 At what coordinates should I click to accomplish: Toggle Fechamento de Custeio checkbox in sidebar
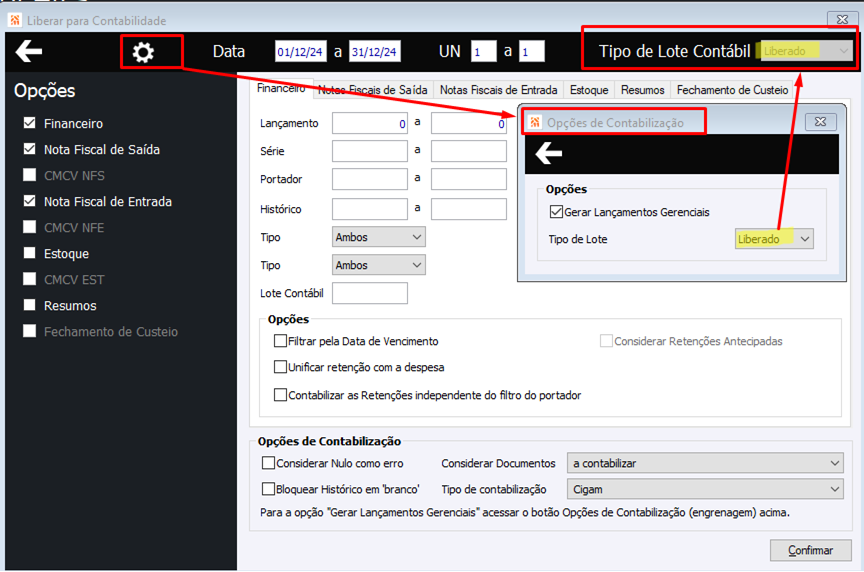[x=30, y=331]
